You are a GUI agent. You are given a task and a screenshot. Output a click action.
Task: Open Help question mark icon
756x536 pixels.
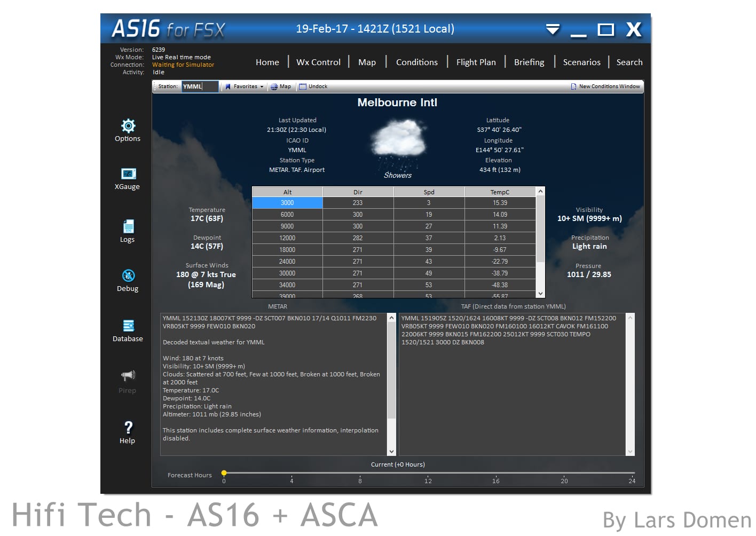click(x=128, y=427)
